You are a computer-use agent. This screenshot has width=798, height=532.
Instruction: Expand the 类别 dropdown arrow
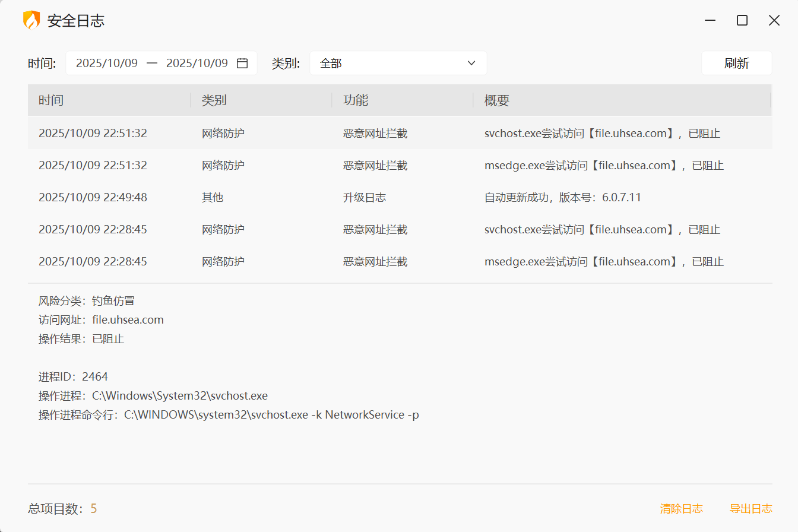pos(471,63)
